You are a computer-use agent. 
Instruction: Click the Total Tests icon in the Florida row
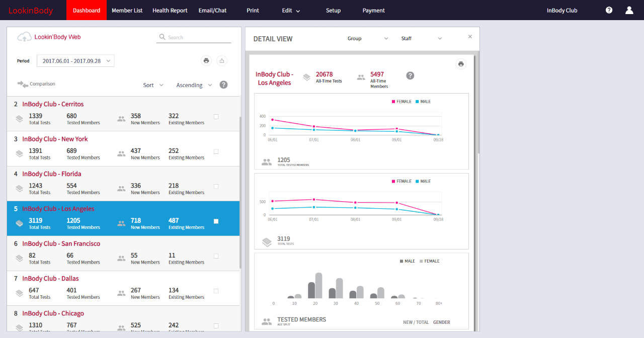click(19, 189)
